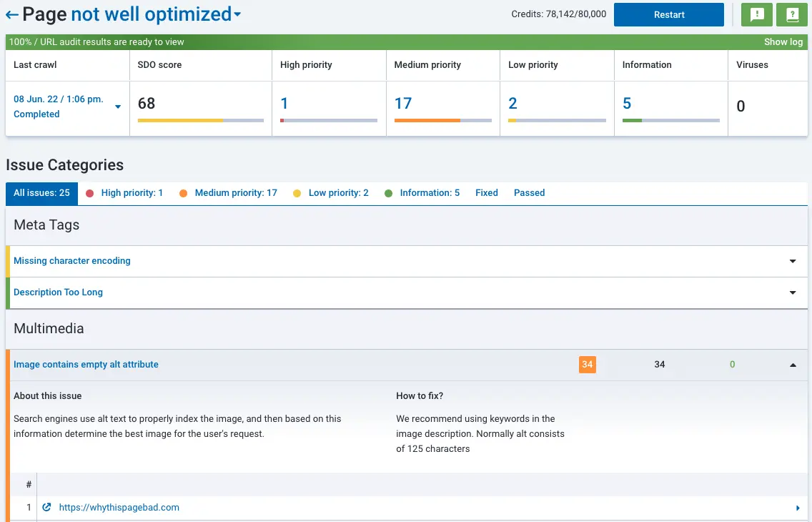Open the feedback speech bubble icon

click(756, 14)
